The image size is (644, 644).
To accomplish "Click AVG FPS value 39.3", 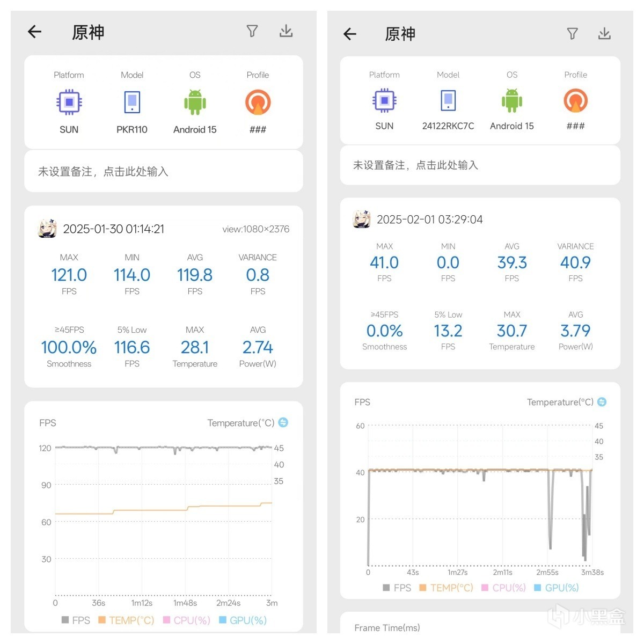I will coord(512,262).
